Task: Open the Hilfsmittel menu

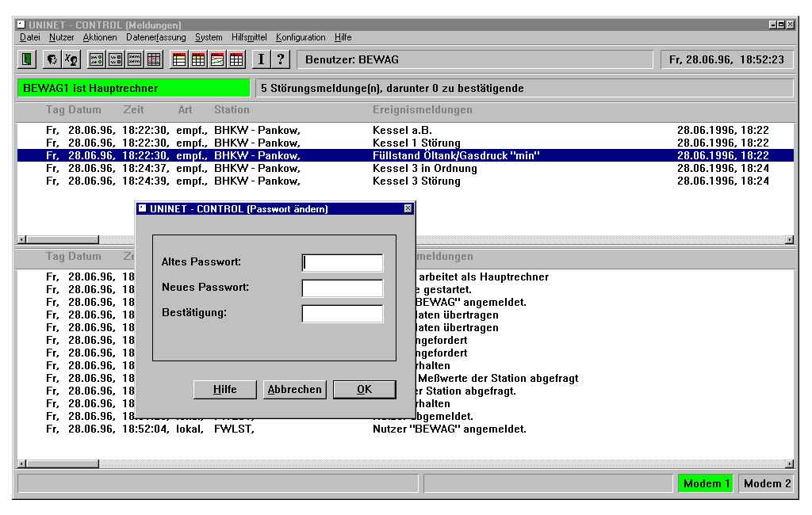Action: point(249,37)
